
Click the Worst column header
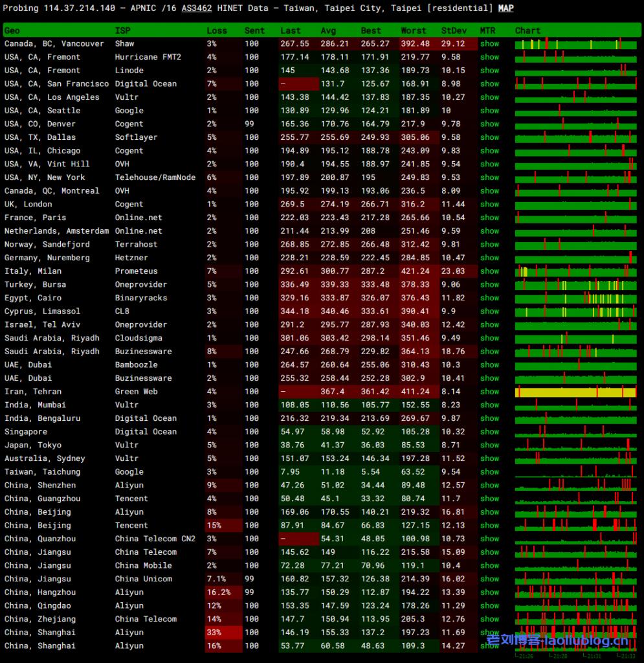[x=414, y=30]
